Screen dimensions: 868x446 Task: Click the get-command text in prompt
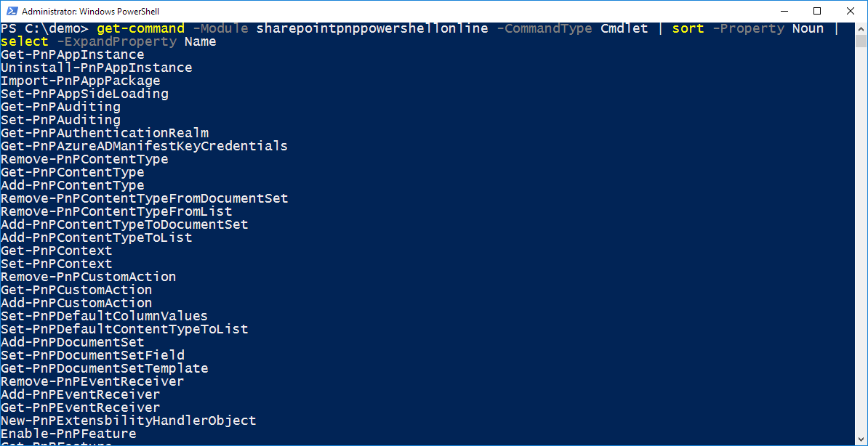140,28
